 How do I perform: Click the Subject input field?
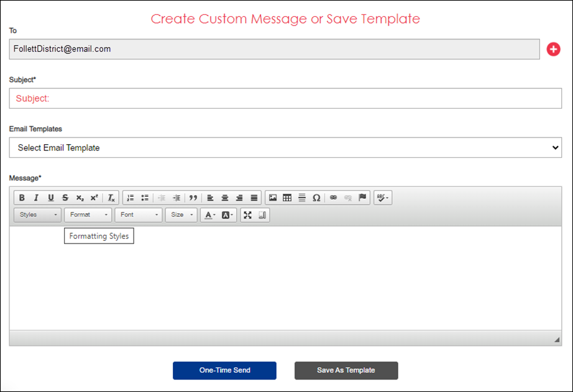point(285,98)
